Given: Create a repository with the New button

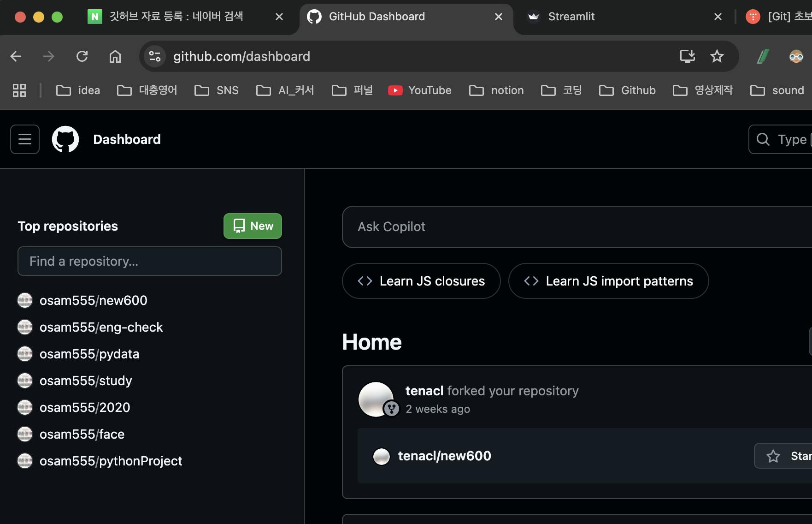Looking at the screenshot, I should 253,226.
